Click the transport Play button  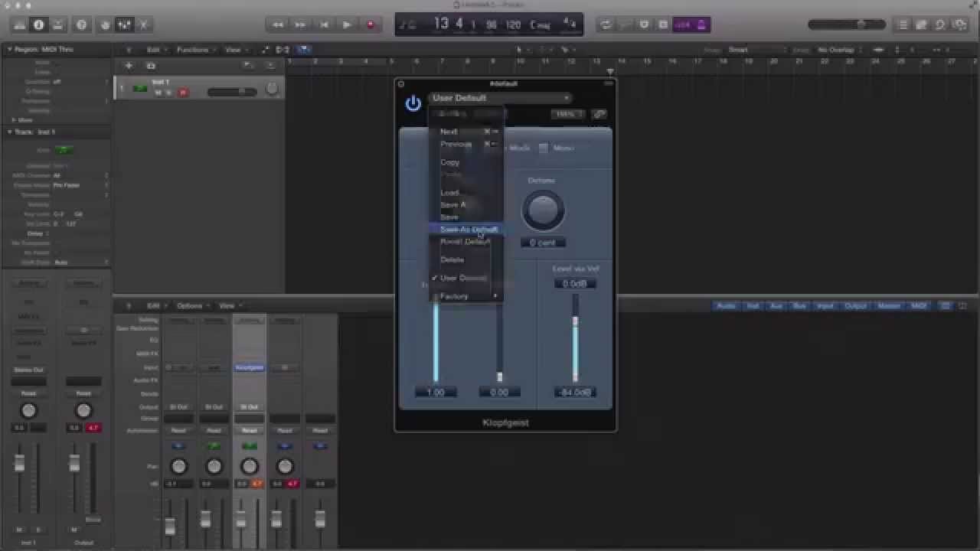347,25
